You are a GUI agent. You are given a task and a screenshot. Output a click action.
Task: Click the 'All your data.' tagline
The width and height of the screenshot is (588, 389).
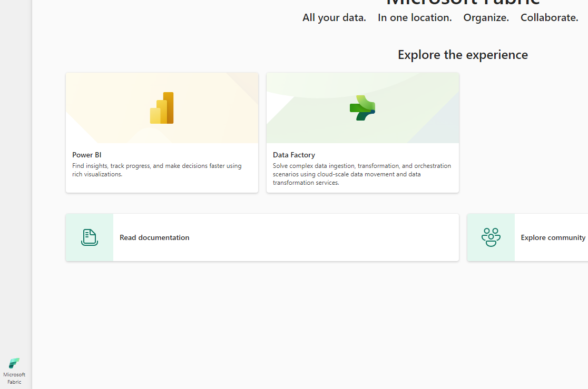(x=334, y=17)
